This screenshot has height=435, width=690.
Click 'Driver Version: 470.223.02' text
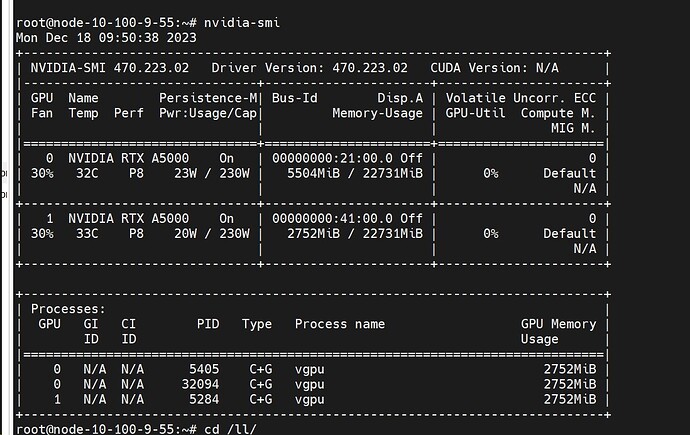tap(309, 68)
